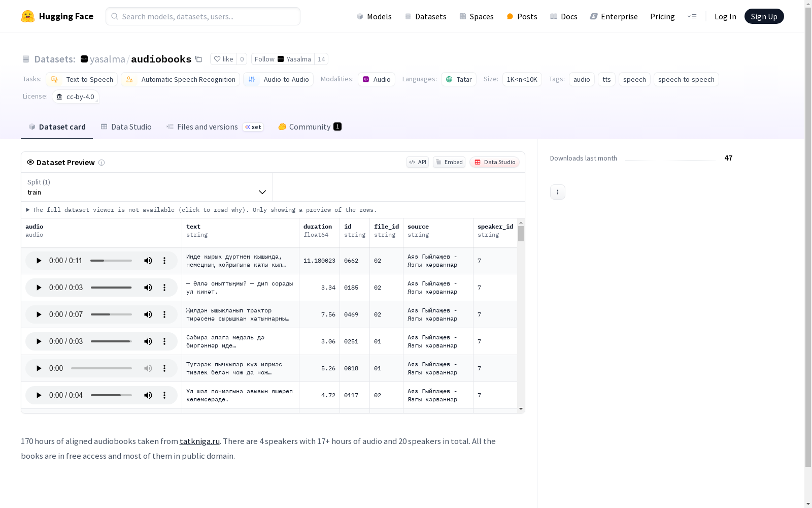This screenshot has height=508, width=812.
Task: Open Spaces in the top navigation
Action: coord(476,16)
